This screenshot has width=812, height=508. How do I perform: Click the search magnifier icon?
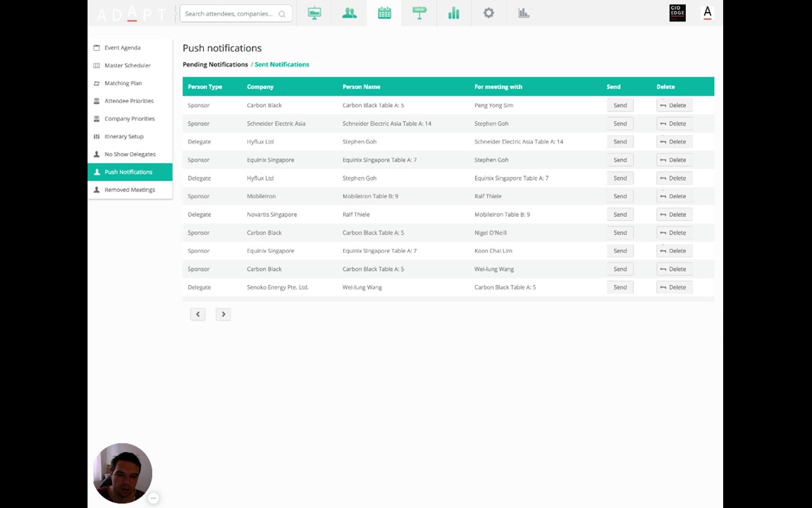[282, 14]
